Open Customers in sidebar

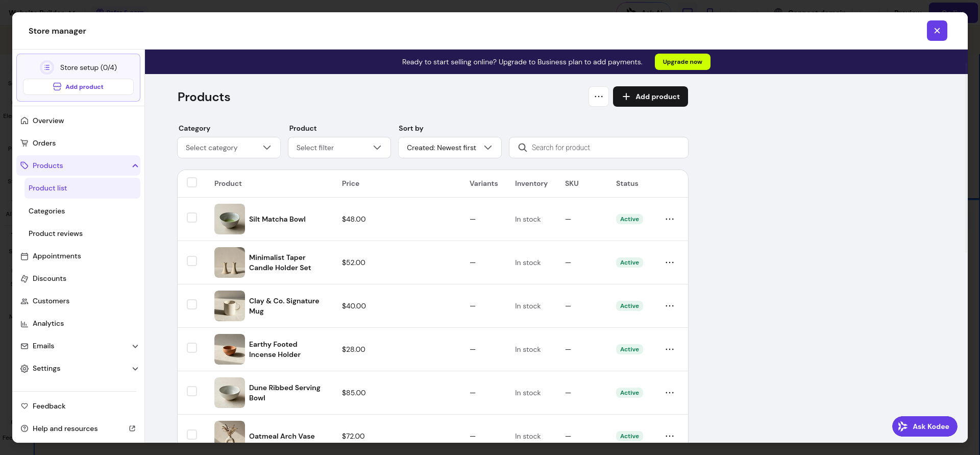pos(78,301)
